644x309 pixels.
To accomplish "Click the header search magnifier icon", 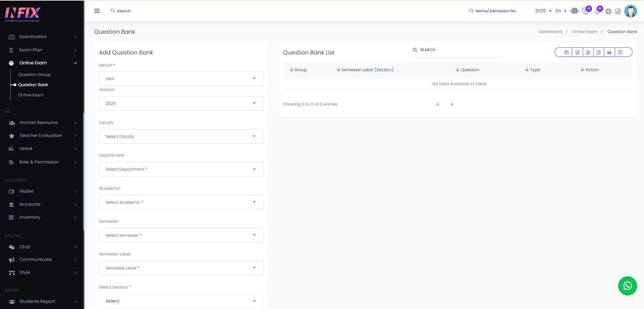I will pyautogui.click(x=113, y=11).
